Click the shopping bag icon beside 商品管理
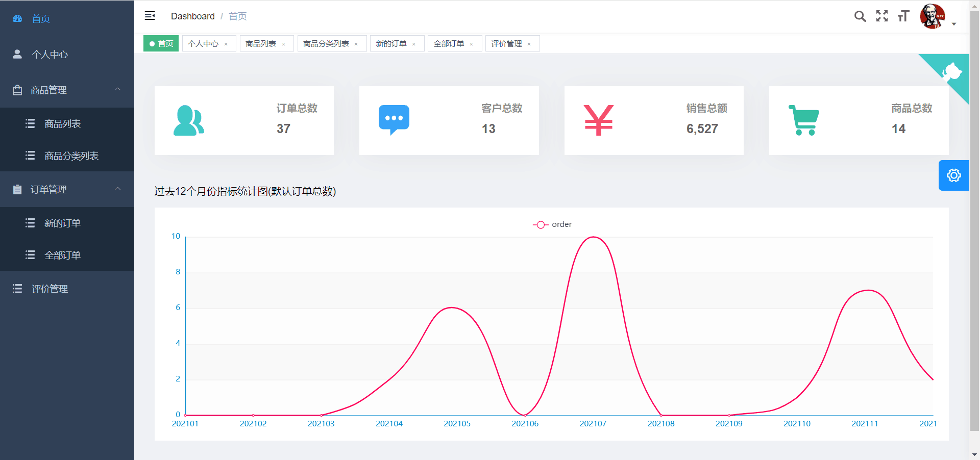The width and height of the screenshot is (980, 460). point(17,90)
